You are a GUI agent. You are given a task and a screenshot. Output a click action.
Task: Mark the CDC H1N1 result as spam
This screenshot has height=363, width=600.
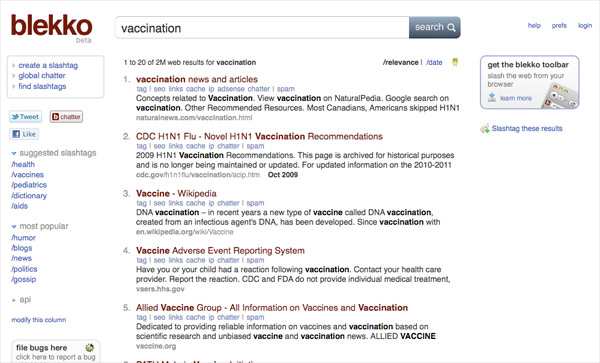255,146
